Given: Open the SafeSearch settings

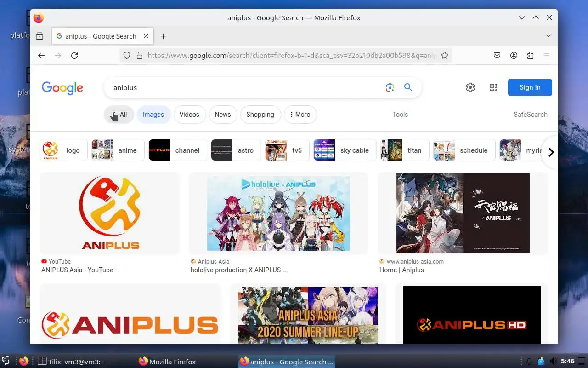Looking at the screenshot, I should tap(531, 115).
